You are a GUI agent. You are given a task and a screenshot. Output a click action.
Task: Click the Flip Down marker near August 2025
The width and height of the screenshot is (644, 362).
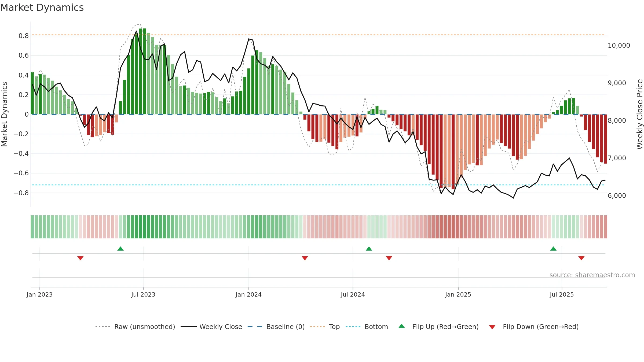tap(581, 258)
